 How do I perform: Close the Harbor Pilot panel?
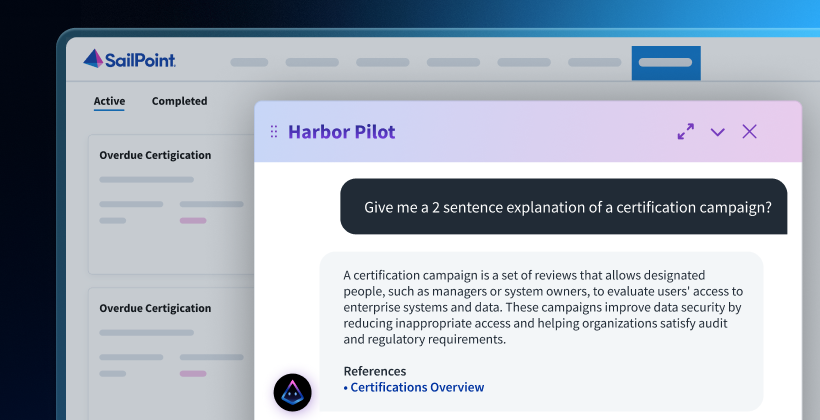[x=749, y=131]
